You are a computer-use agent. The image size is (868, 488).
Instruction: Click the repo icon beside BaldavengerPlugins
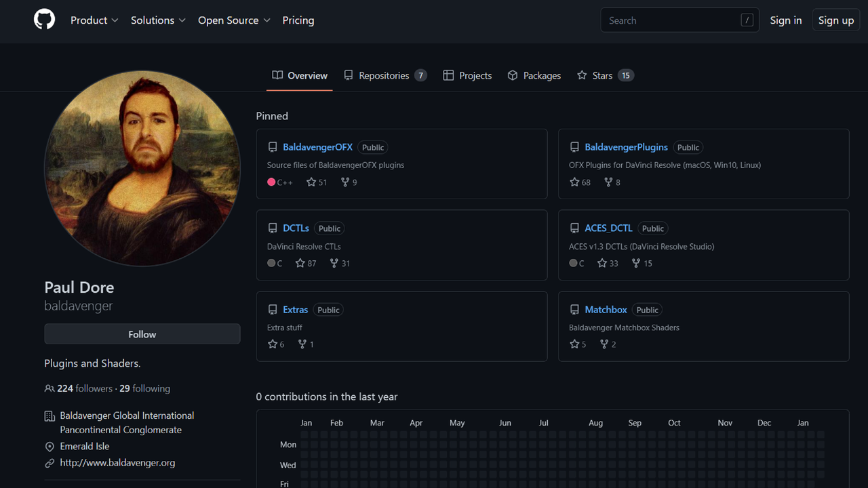tap(574, 147)
